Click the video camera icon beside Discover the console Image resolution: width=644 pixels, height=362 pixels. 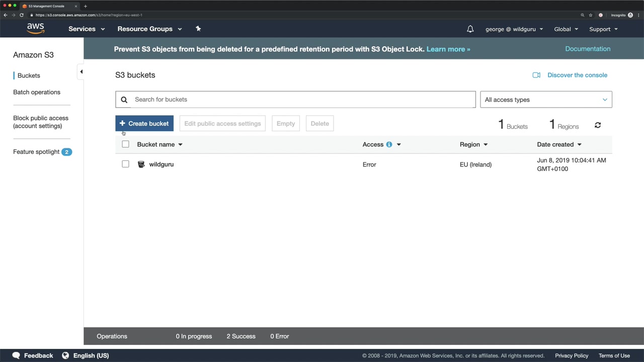[536, 75]
